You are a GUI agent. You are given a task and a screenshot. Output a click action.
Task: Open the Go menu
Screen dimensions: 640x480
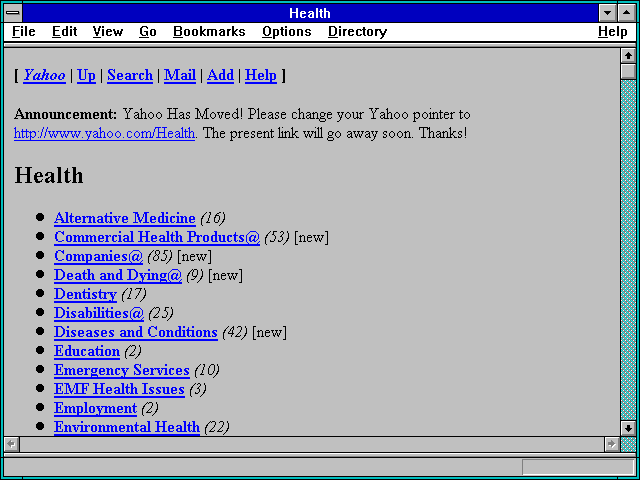click(x=148, y=32)
